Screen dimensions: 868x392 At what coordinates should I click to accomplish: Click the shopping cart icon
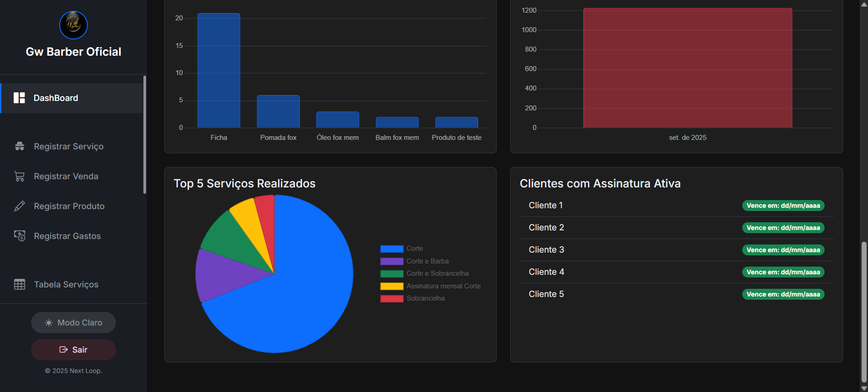tap(19, 176)
